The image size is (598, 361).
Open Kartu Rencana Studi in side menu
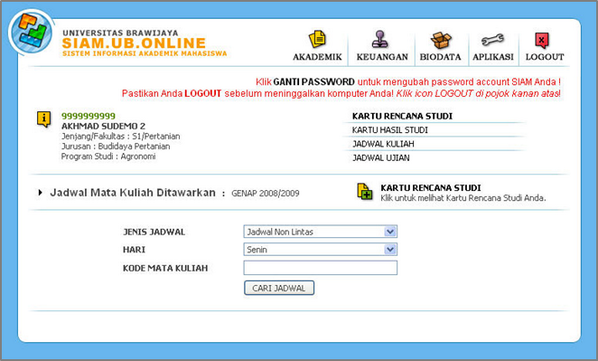point(402,116)
